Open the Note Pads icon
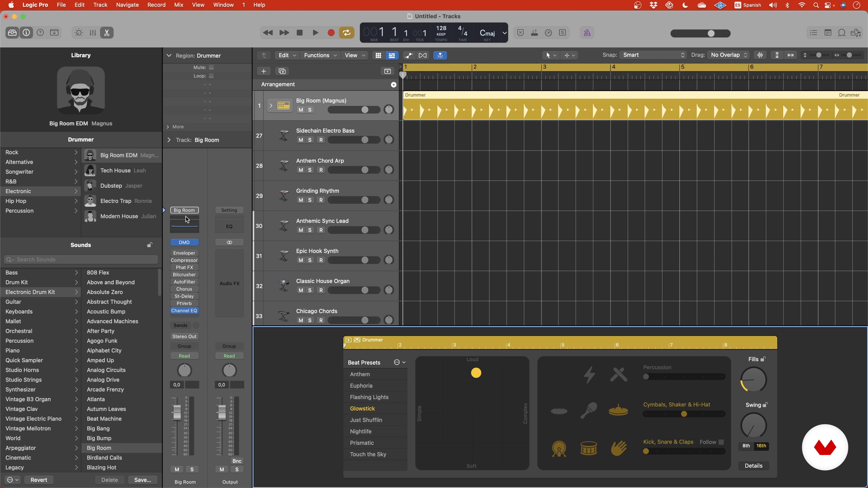 828,33
